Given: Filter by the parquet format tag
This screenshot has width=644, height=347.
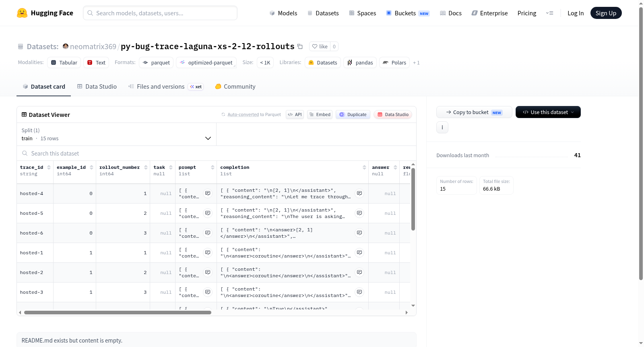Looking at the screenshot, I should click(156, 62).
